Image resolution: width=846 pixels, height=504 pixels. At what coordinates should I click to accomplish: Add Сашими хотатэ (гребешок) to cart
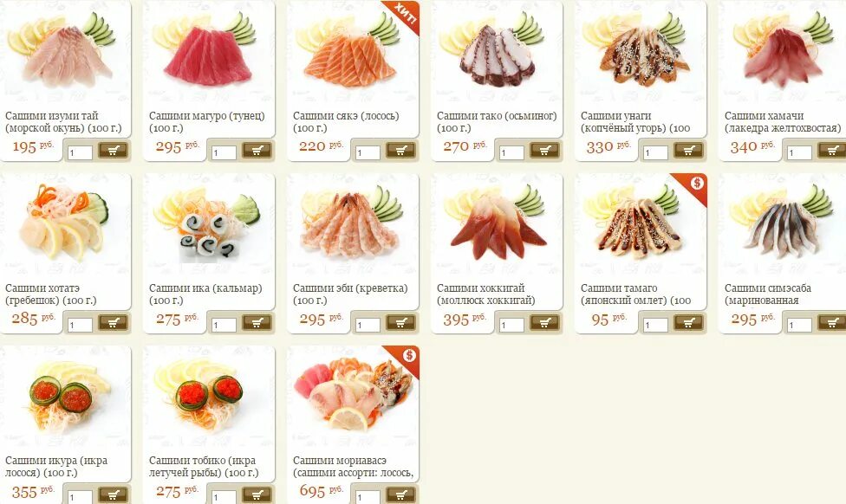pyautogui.click(x=113, y=323)
